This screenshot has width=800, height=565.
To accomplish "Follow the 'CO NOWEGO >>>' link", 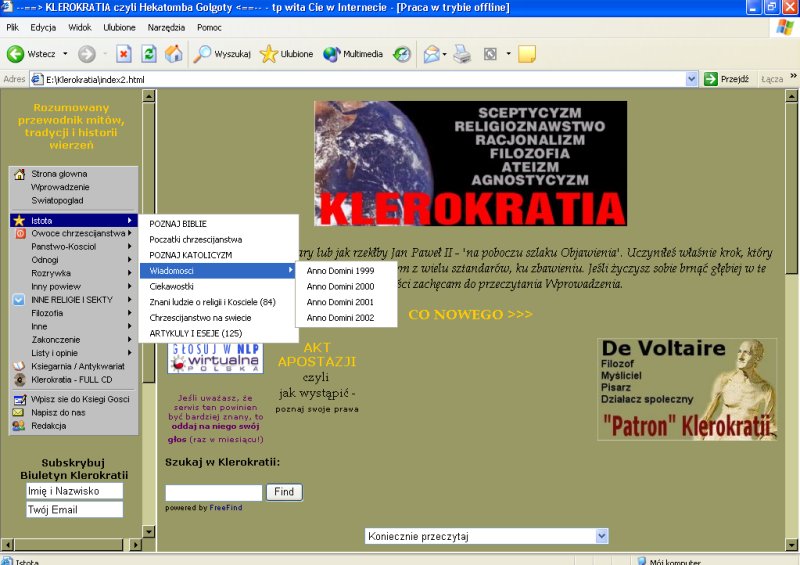I will (470, 316).
